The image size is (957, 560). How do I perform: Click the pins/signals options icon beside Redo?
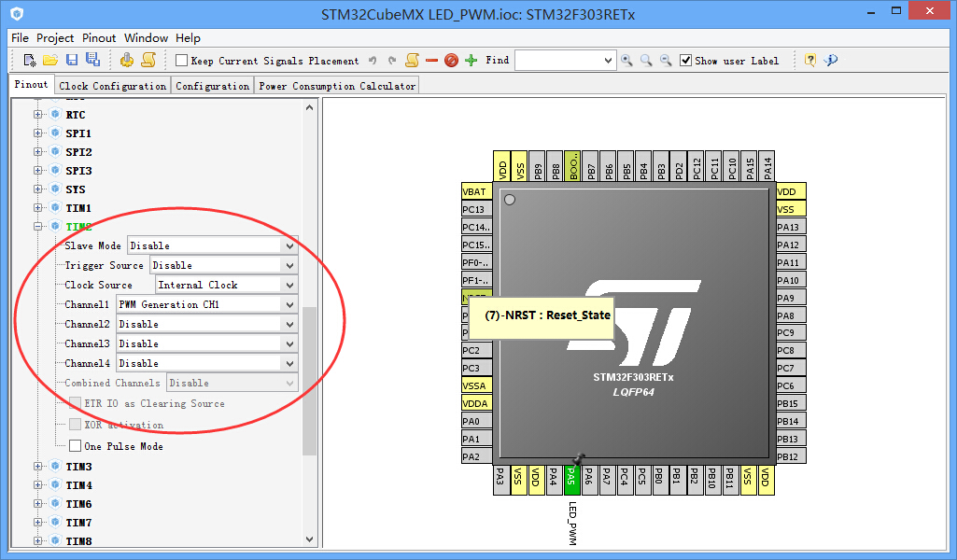412,60
